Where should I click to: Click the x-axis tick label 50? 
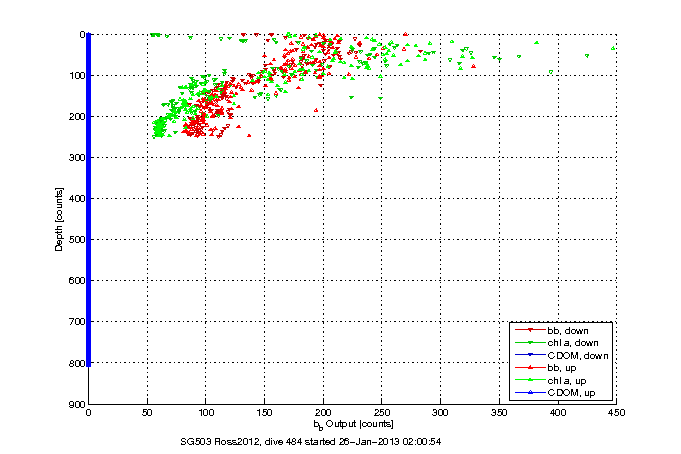[147, 412]
